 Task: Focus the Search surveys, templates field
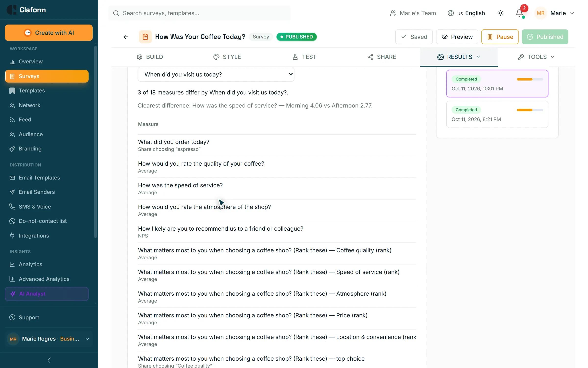tap(199, 13)
